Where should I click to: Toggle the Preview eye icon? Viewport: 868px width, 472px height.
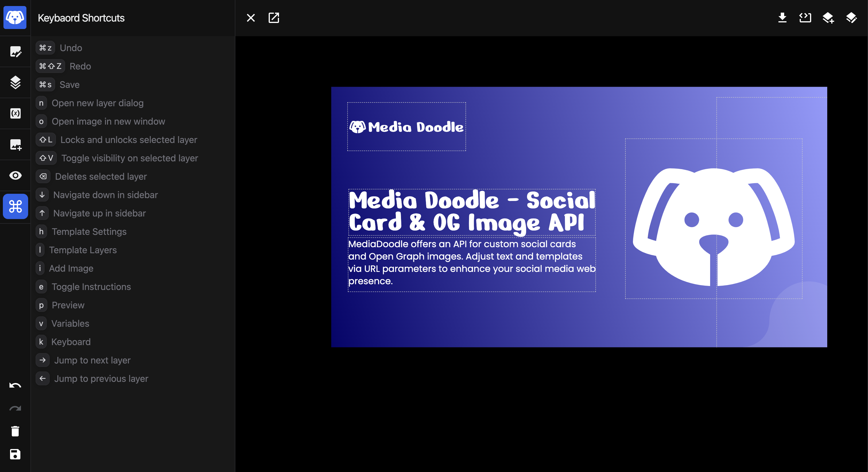pyautogui.click(x=15, y=175)
